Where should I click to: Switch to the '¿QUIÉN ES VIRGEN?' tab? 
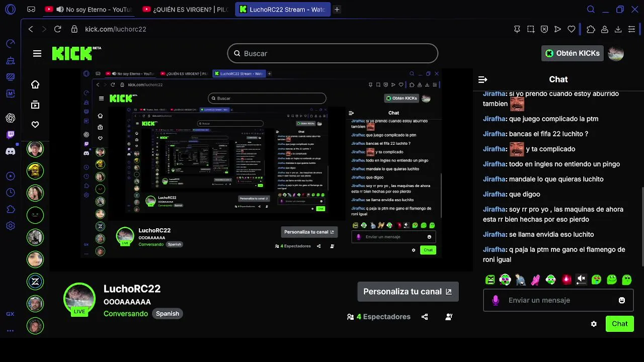pyautogui.click(x=185, y=9)
